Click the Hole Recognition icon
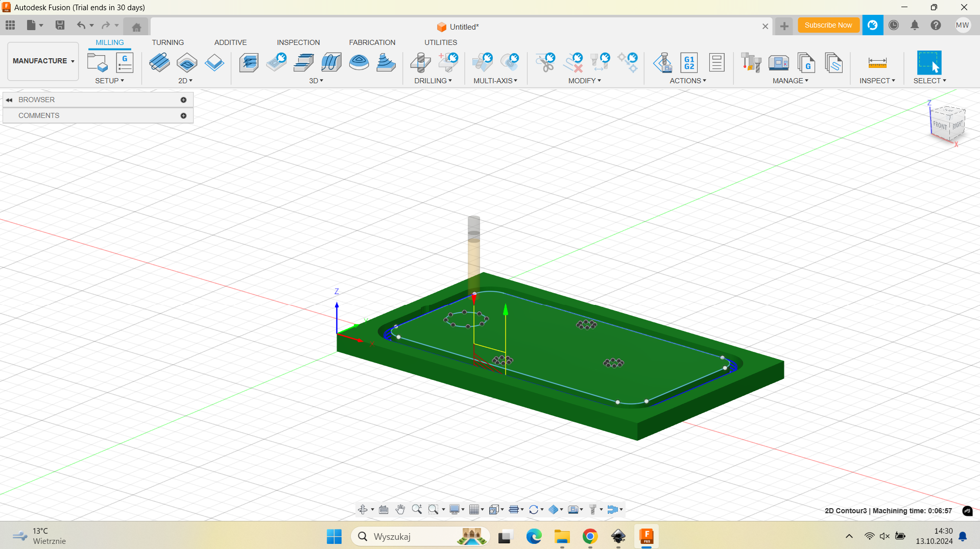980x549 pixels. (448, 63)
